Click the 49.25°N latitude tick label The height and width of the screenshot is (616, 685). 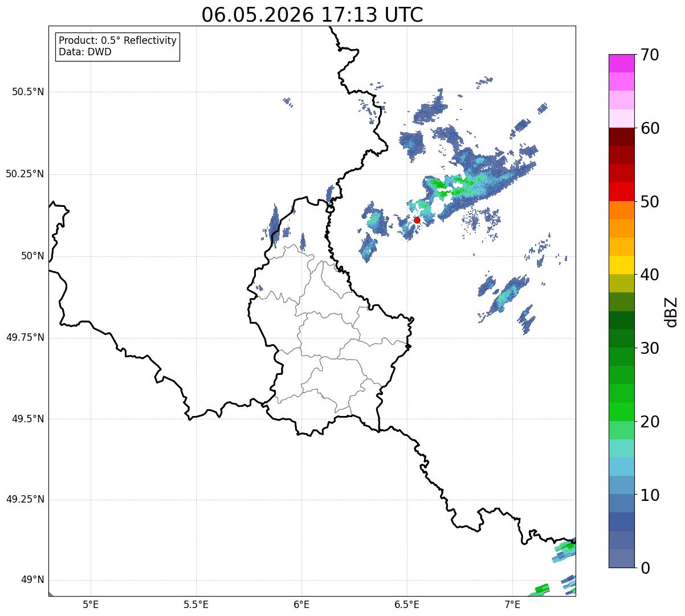tap(25, 499)
